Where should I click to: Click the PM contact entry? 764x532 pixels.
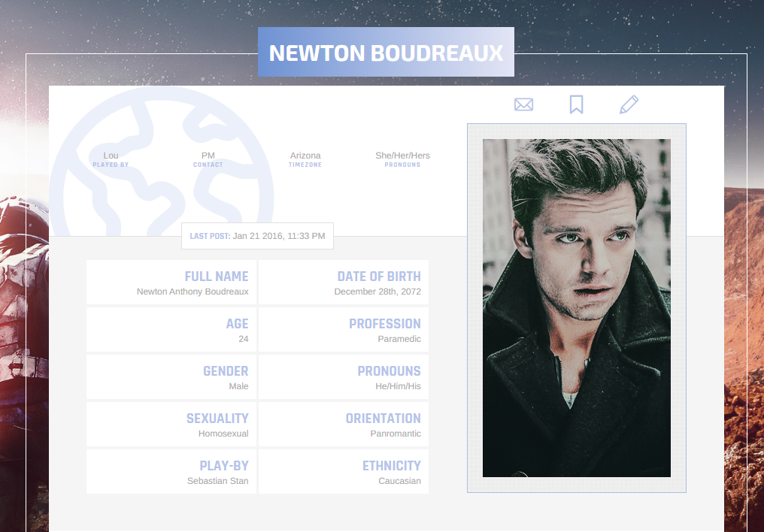pos(208,159)
